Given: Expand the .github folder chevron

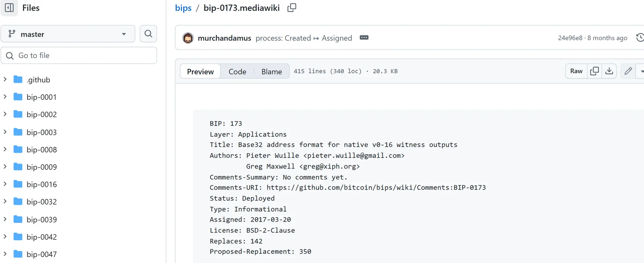Looking at the screenshot, I should 5,79.
